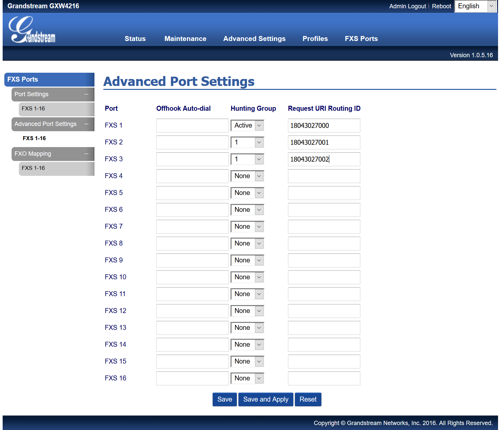
Task: Open the Status menu
Action: (x=135, y=39)
